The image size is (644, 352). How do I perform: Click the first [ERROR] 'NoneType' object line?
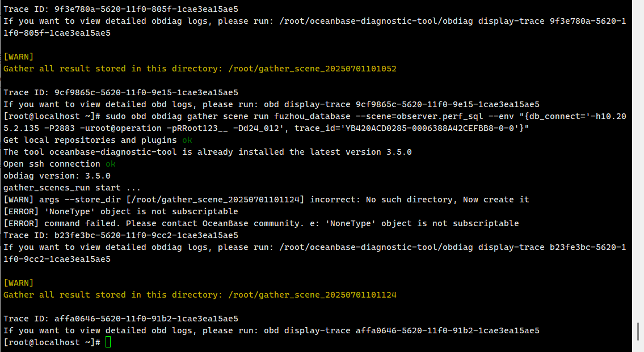point(121,211)
